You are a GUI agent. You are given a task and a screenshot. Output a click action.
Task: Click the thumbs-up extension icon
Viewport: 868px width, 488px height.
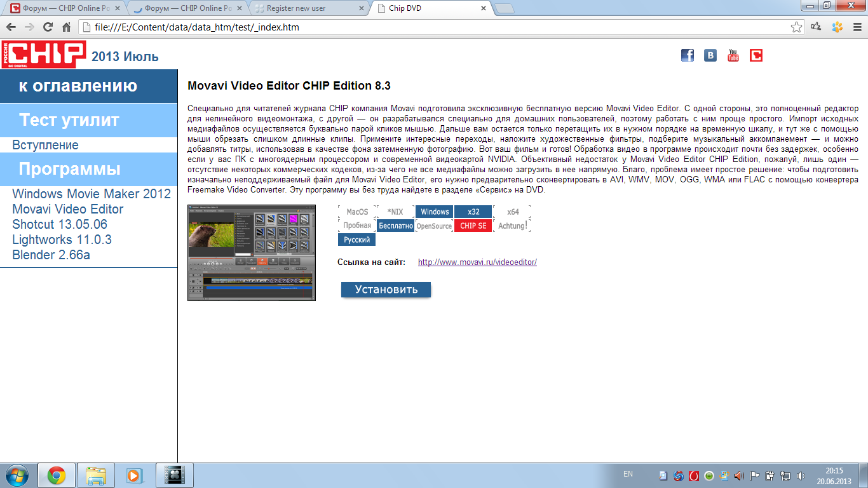coord(816,27)
